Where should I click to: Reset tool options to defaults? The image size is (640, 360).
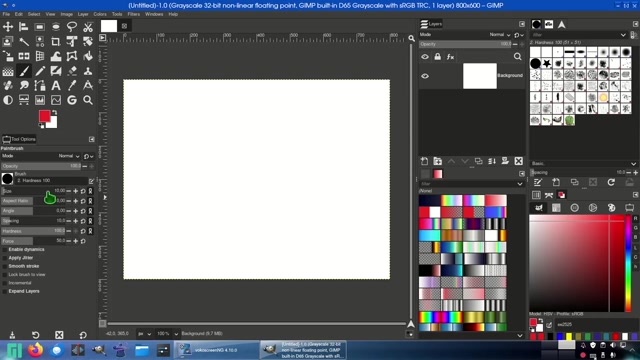click(83, 335)
